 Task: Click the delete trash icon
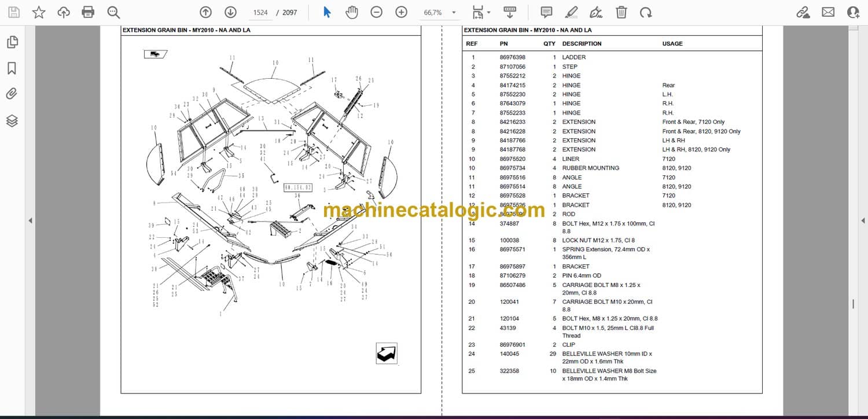click(621, 12)
